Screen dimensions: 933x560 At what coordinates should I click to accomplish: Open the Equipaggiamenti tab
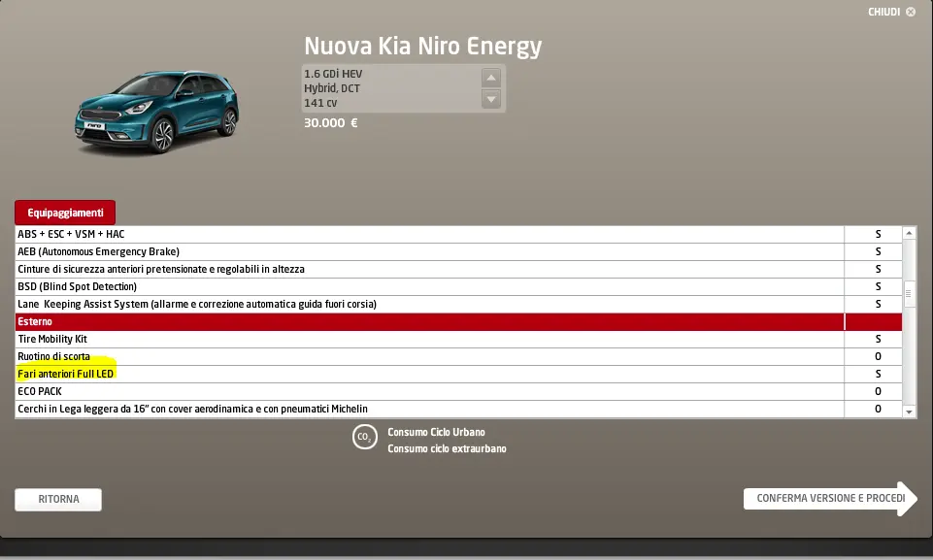pyautogui.click(x=65, y=213)
